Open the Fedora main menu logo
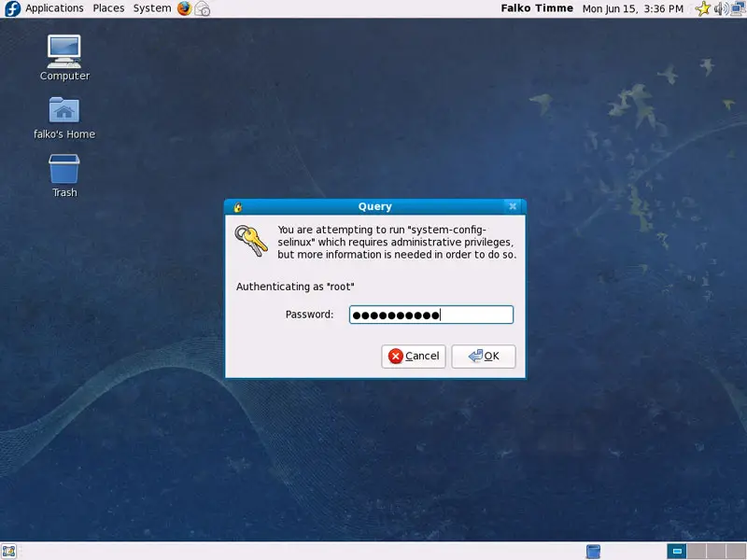Screen dimensions: 747x560 12,8
